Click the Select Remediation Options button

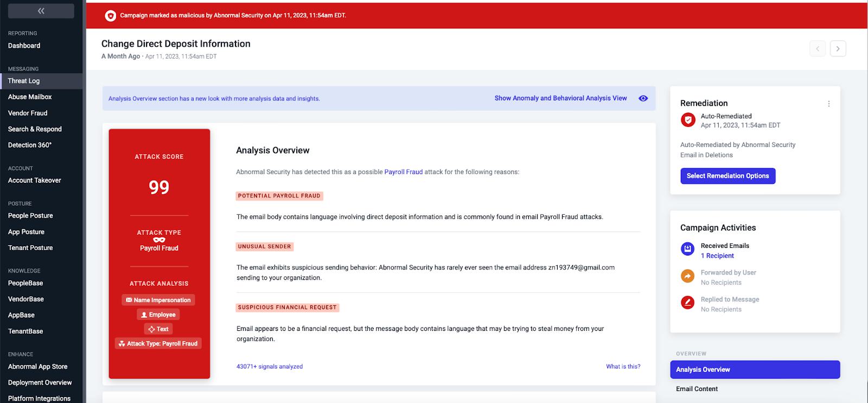[x=727, y=176]
